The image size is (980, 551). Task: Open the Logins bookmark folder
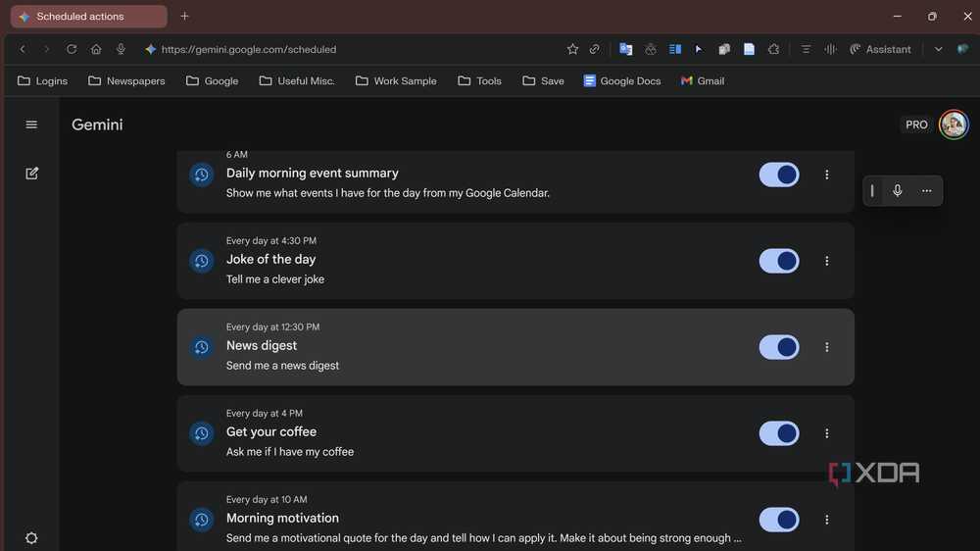(x=42, y=80)
